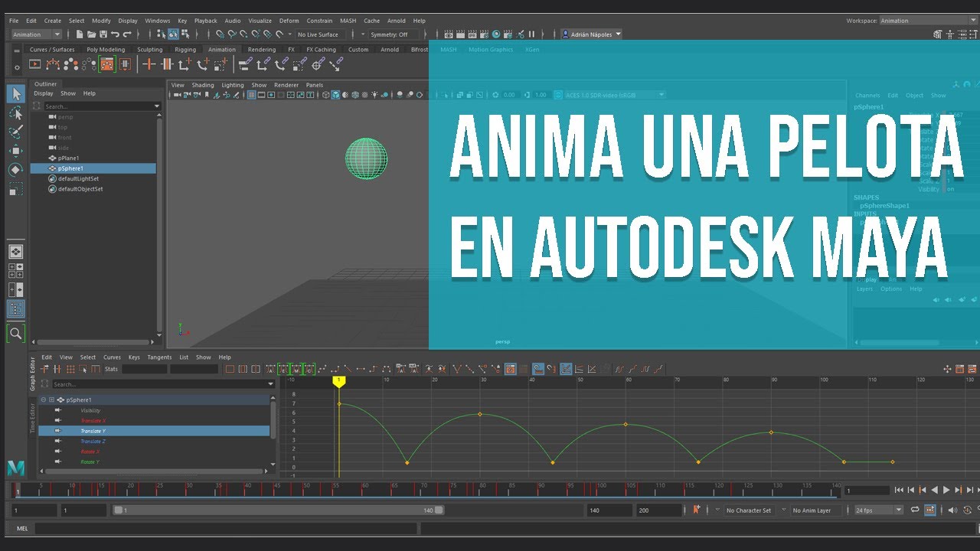The image size is (980, 551).
Task: Click the Stepped tangents icon
Action: (373, 369)
